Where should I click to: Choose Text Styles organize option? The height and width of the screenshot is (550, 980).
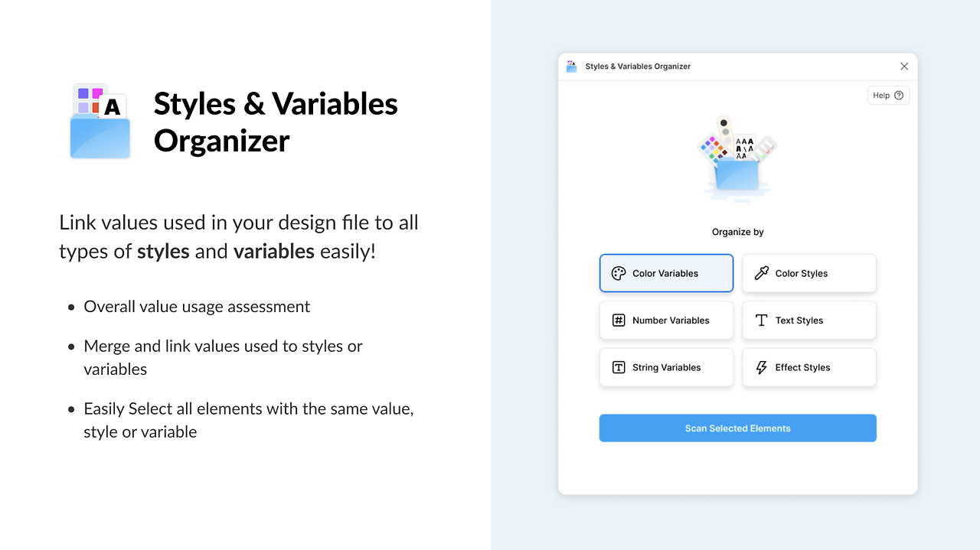pos(809,321)
